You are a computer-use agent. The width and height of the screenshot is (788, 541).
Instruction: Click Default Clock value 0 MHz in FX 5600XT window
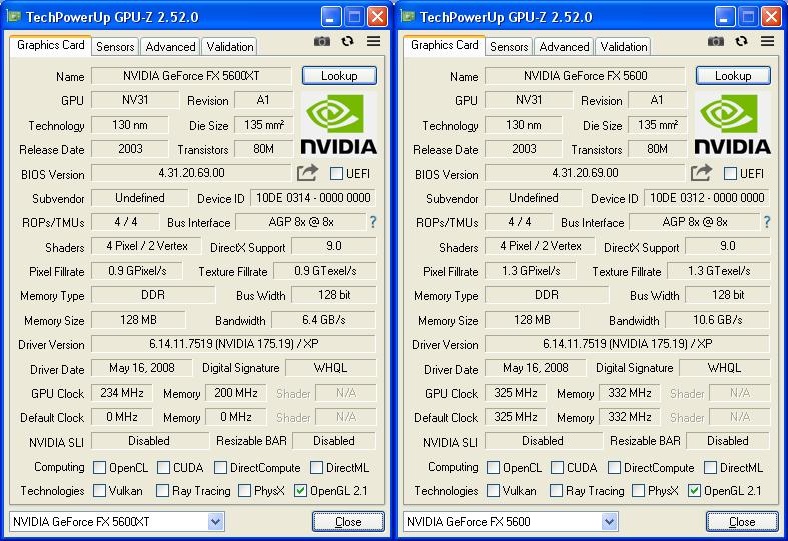pyautogui.click(x=122, y=417)
